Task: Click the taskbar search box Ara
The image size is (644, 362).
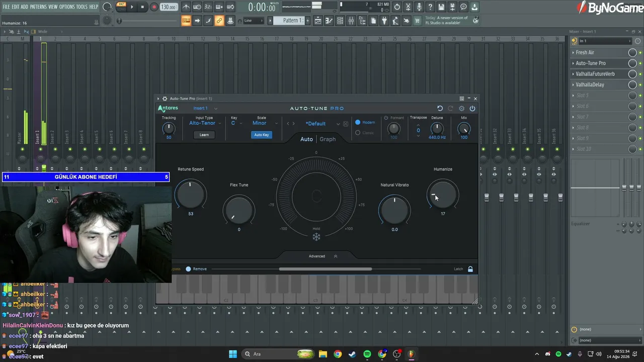Action: [x=278, y=354]
